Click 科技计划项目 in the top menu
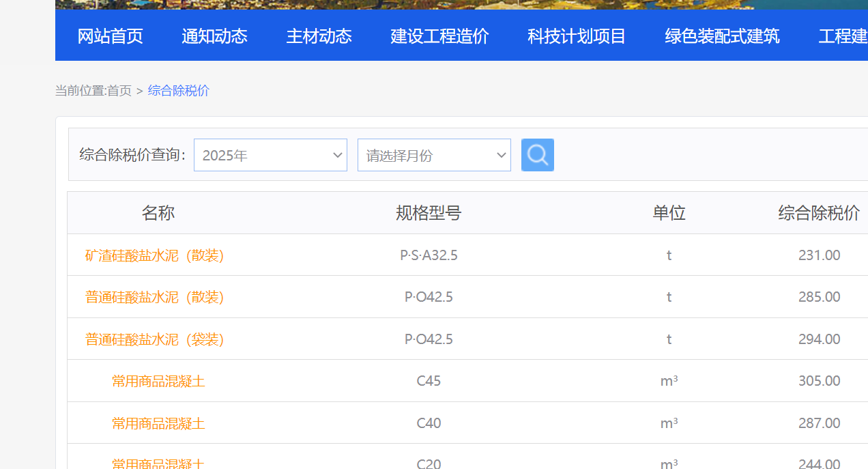 pos(577,36)
